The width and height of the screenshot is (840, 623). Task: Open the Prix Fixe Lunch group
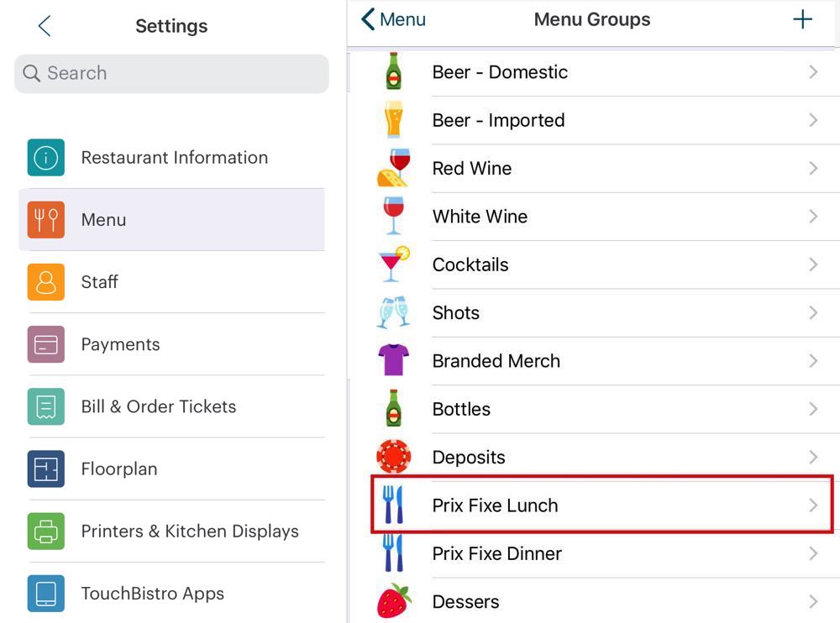tap(495, 505)
